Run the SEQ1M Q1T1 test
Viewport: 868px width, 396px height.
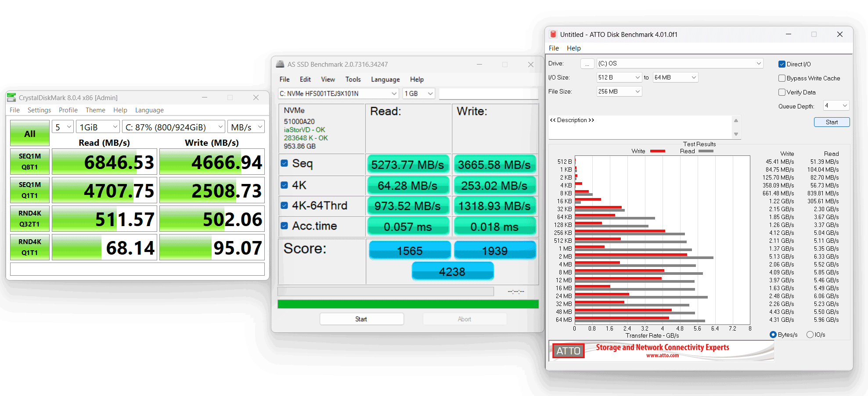click(x=30, y=190)
